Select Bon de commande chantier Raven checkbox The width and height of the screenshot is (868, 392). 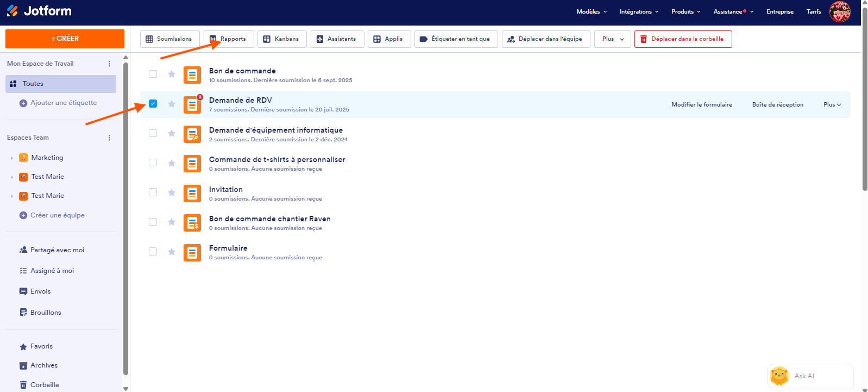coord(153,222)
